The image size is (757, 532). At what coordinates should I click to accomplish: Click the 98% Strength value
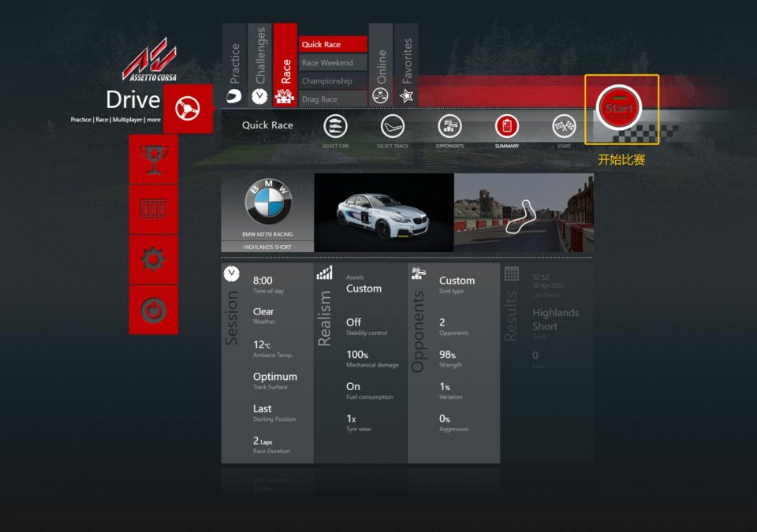point(448,355)
